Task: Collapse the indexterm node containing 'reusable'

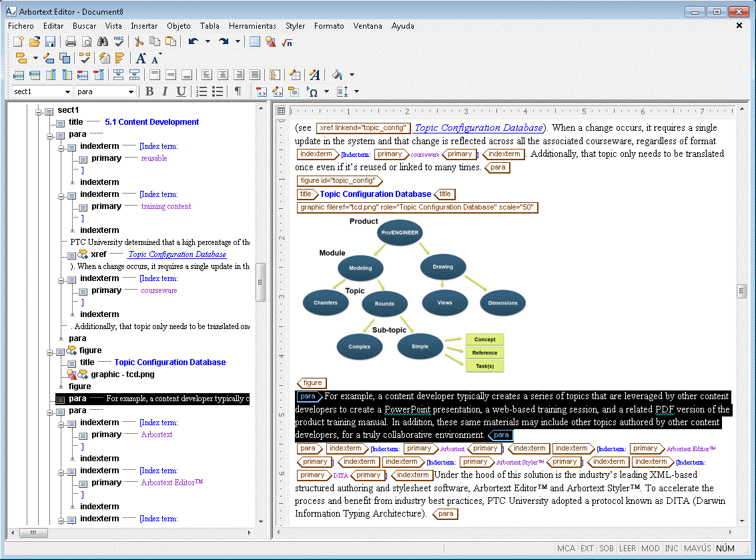Action: click(61, 148)
